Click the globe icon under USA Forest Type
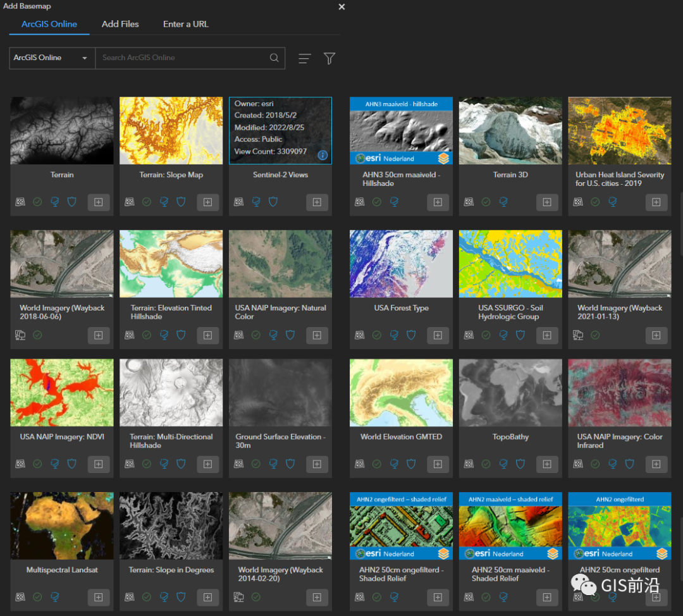The image size is (683, 616). (394, 335)
